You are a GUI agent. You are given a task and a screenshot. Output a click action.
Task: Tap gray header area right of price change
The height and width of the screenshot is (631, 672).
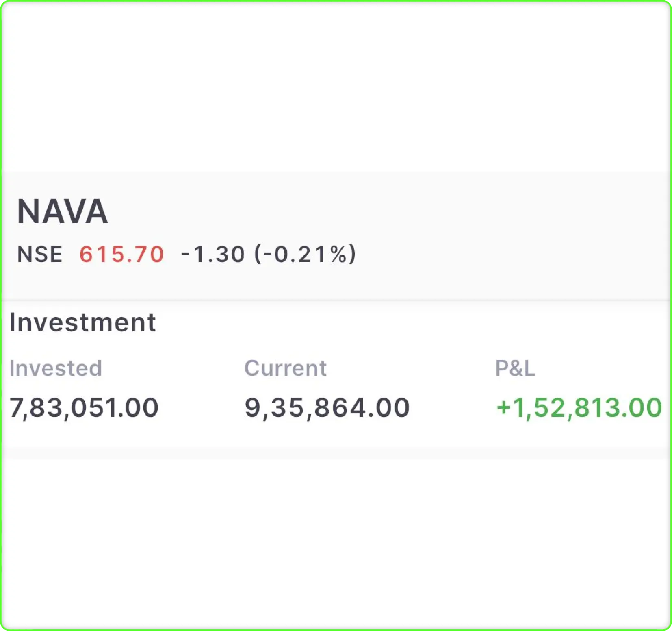508,255
